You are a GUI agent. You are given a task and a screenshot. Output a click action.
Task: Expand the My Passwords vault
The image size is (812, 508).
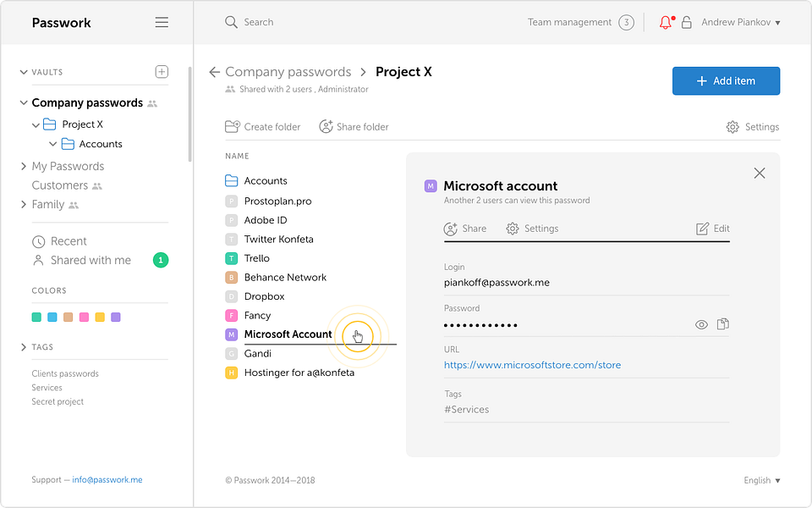(x=24, y=166)
